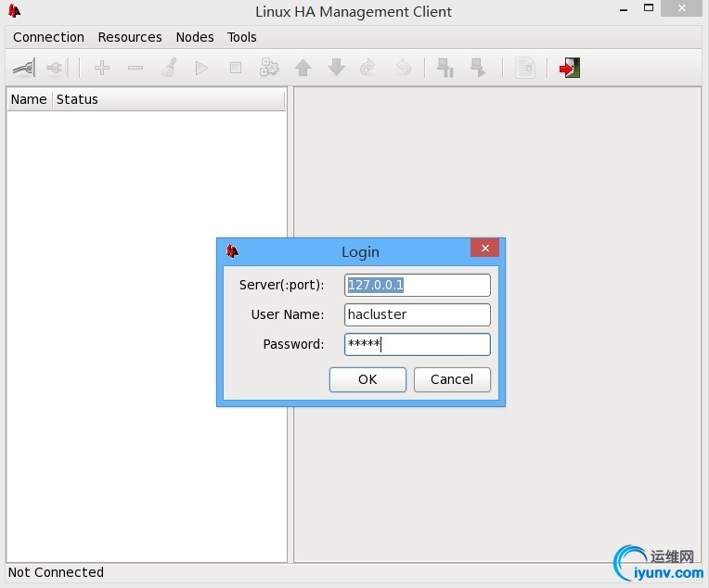Click the app logo in main title bar
Image resolution: width=709 pixels, height=588 pixels.
pos(14,10)
